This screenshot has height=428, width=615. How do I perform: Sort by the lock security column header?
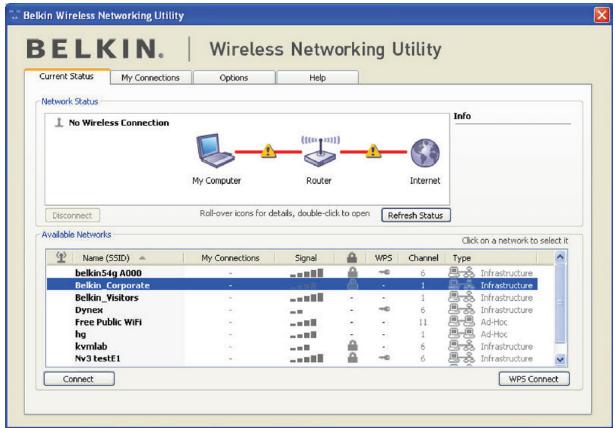pyautogui.click(x=352, y=258)
